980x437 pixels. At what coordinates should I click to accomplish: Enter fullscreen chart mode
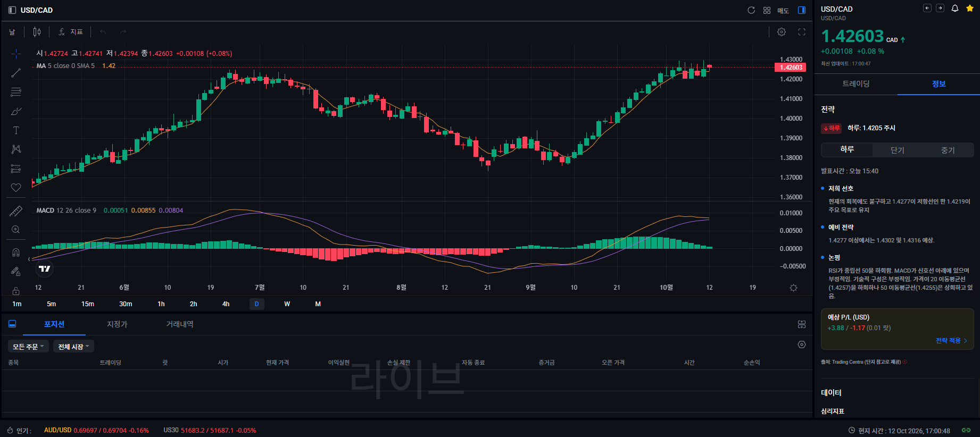[x=802, y=32]
